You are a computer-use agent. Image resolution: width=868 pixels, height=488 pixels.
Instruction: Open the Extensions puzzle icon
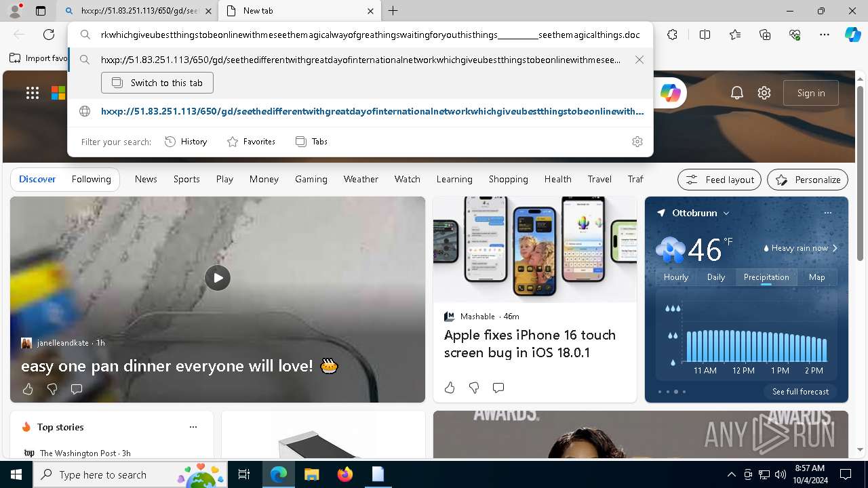[672, 35]
